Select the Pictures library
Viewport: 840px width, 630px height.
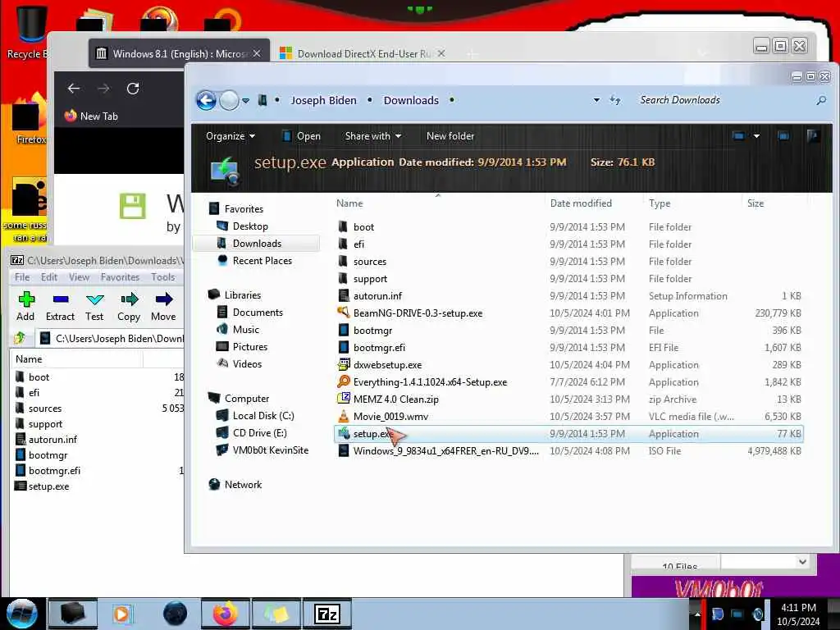pos(249,346)
